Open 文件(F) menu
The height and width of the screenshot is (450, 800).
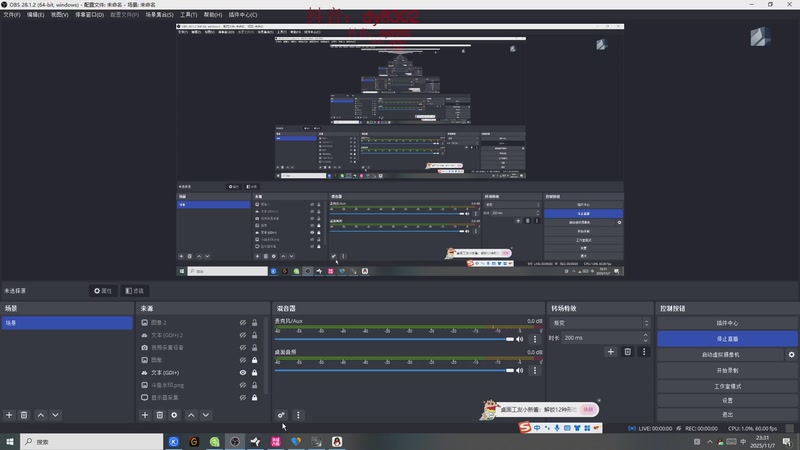(x=12, y=15)
